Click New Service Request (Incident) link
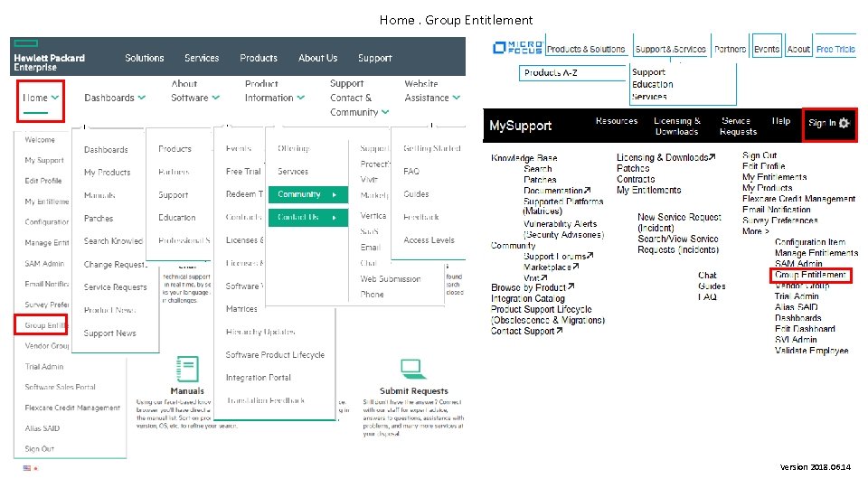 (679, 222)
